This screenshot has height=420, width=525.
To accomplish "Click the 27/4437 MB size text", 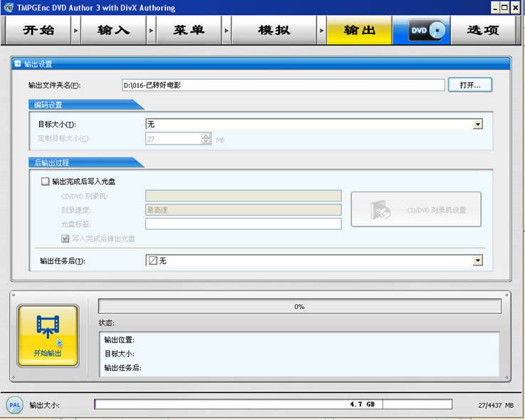I will [496, 405].
